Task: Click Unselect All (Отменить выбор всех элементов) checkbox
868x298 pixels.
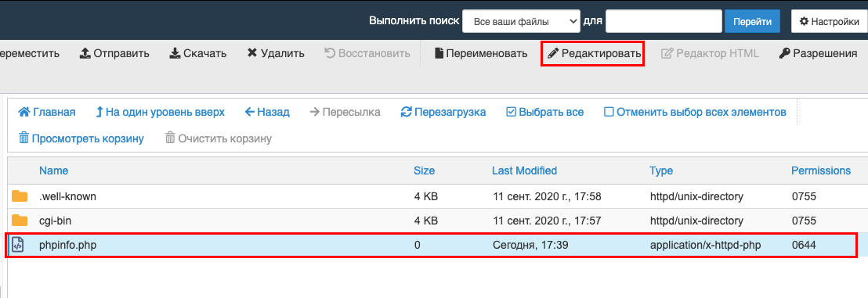Action: [609, 112]
